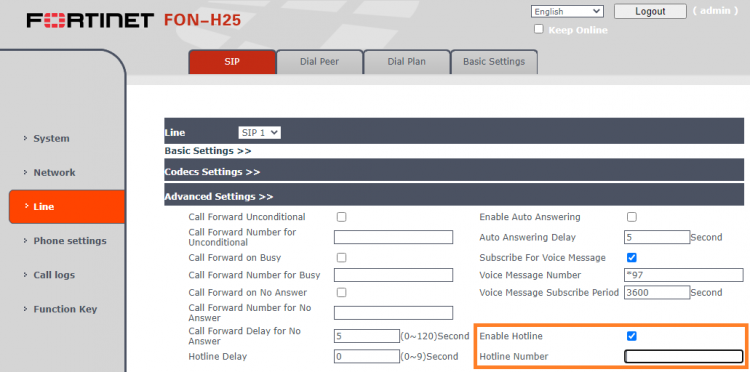
Task: Uncheck the Enable Hotline checkbox
Action: [632, 336]
